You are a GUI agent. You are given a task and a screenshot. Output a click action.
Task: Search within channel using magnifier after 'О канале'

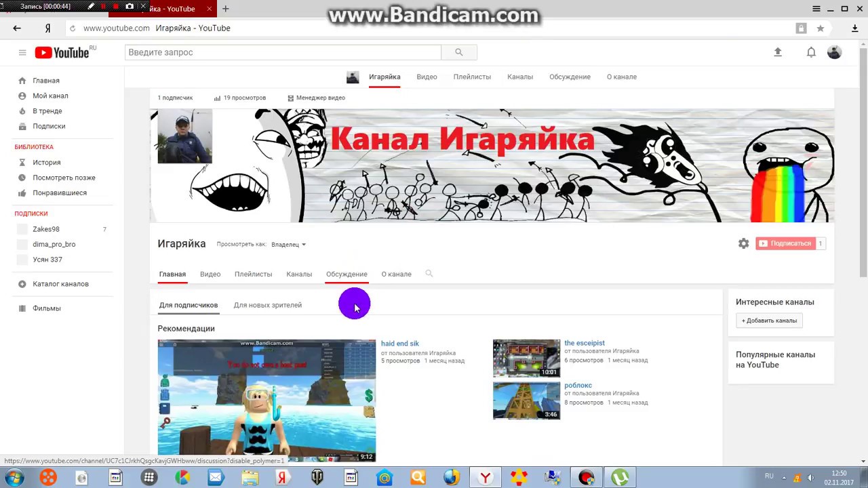point(429,274)
